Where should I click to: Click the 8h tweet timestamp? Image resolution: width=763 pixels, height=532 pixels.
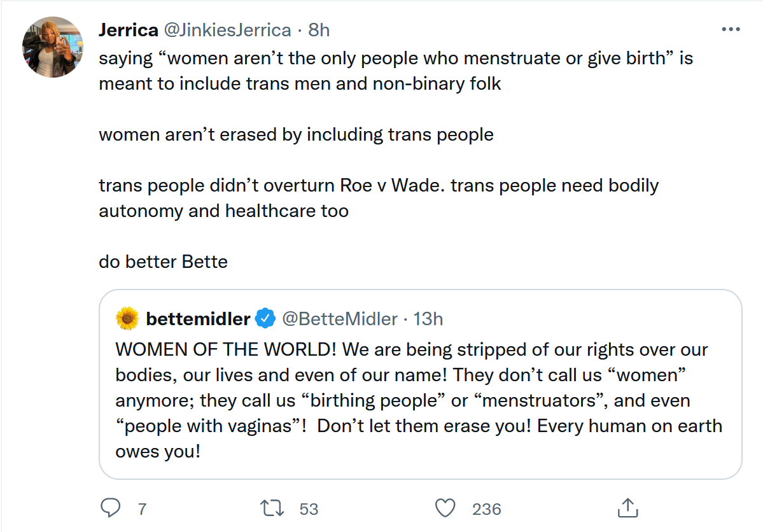coord(319,30)
